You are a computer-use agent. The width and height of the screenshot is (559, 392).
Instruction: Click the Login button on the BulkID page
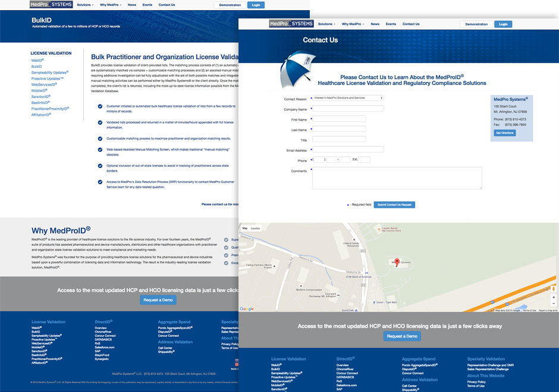coord(256,5)
